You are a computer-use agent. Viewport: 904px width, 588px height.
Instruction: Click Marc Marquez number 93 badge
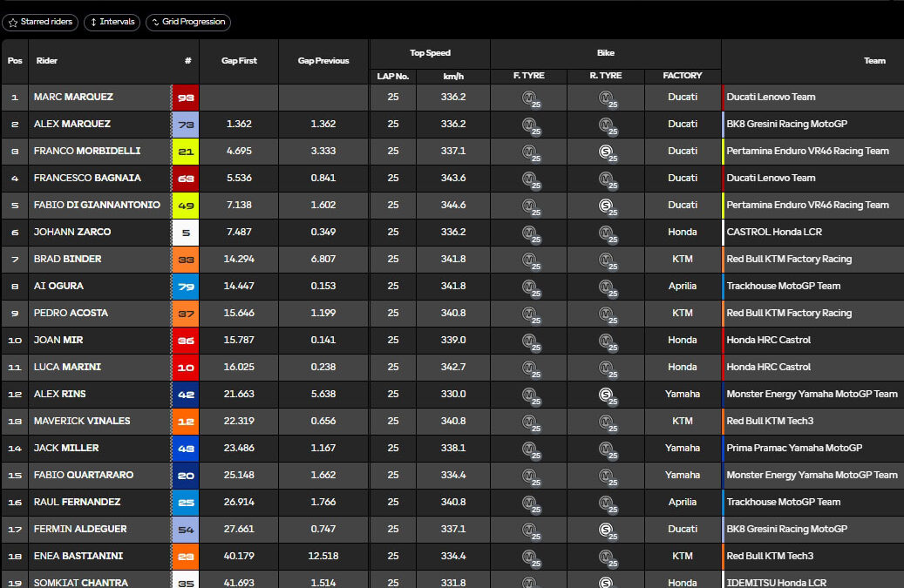click(x=186, y=98)
